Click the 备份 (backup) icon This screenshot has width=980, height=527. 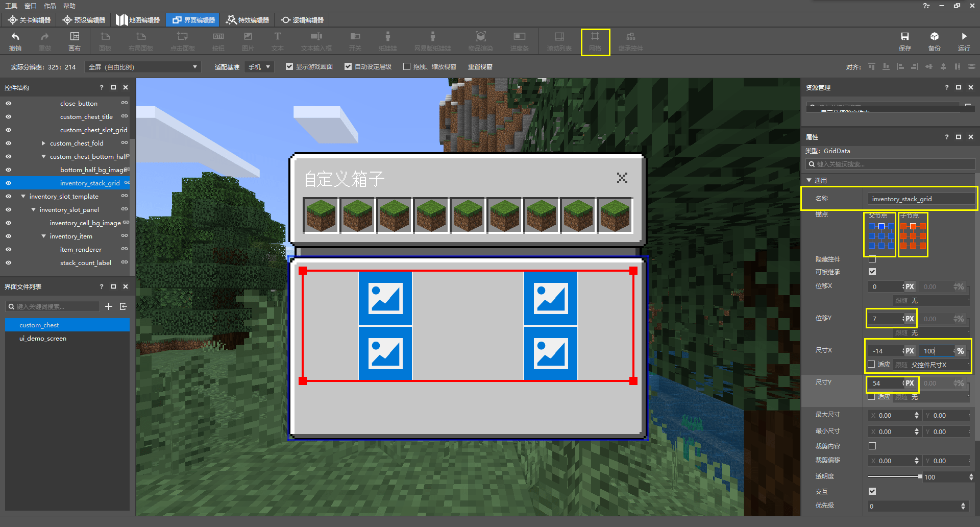[935, 41]
